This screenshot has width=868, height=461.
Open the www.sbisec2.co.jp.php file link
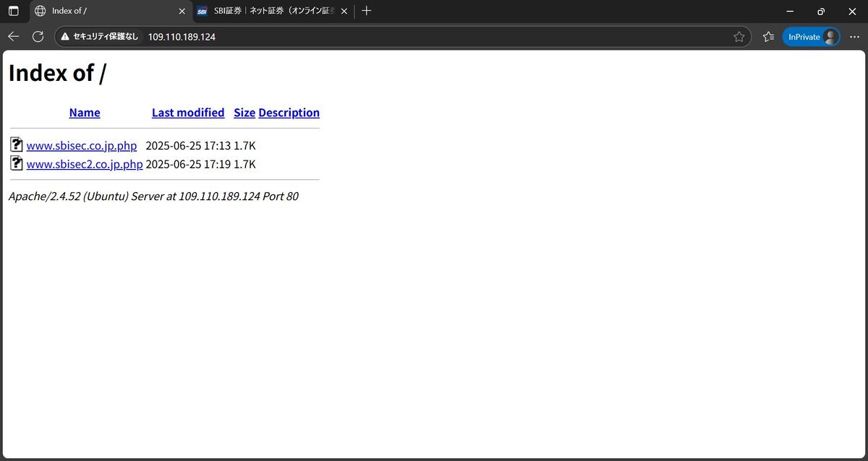pos(85,165)
